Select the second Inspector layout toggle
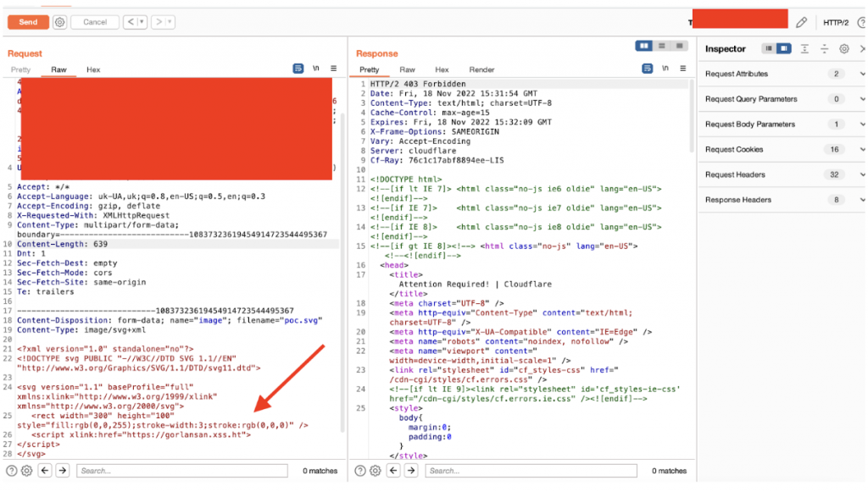Screen dimensions: 868x492 [784, 48]
